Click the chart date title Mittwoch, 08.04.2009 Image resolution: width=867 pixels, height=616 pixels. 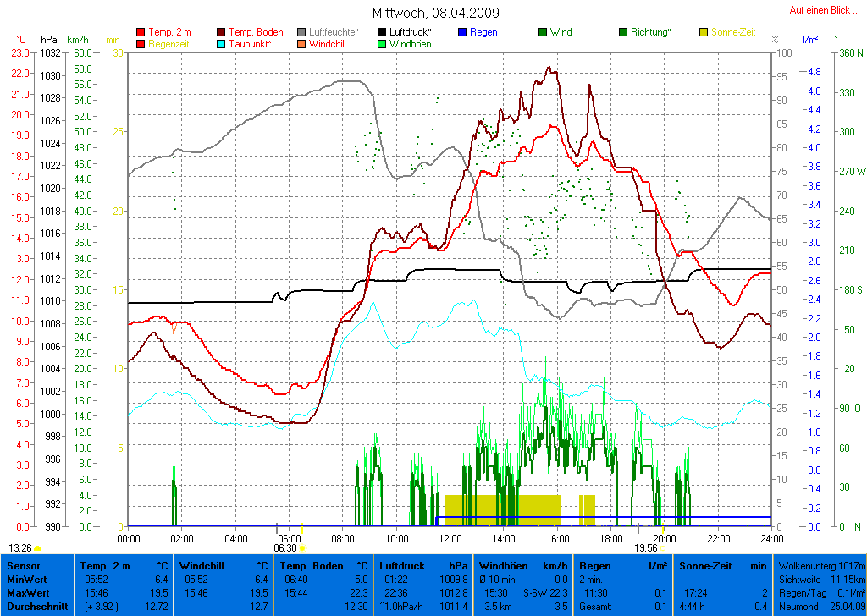point(435,13)
